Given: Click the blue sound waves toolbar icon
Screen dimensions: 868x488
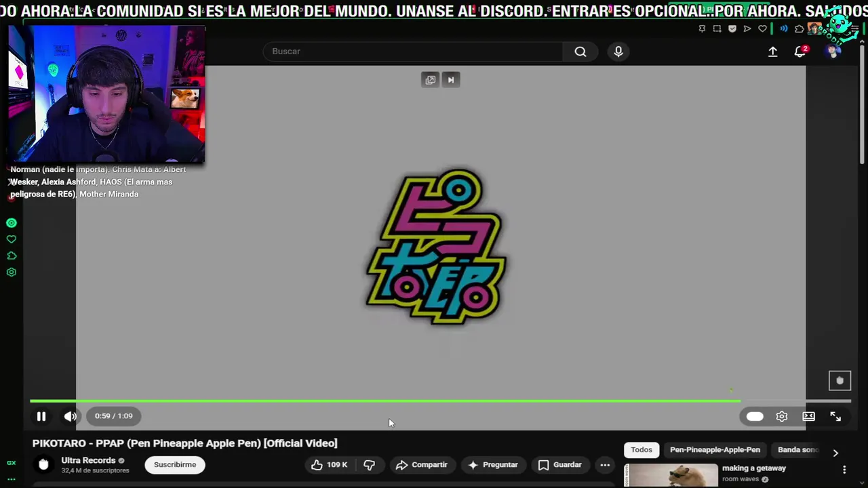Looking at the screenshot, I should point(784,28).
